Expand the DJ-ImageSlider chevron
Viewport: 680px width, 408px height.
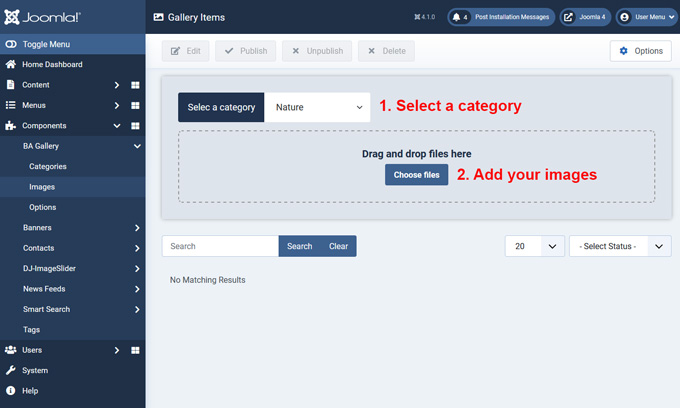(137, 268)
